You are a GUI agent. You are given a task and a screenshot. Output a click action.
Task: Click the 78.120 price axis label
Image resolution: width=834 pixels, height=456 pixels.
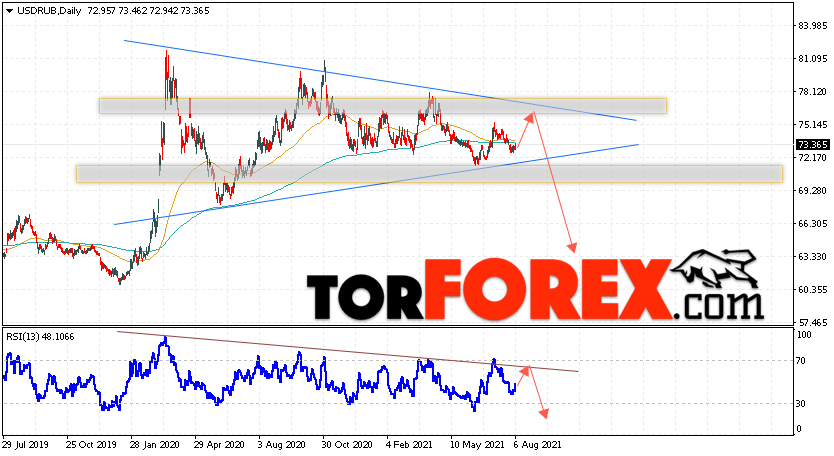[813, 92]
